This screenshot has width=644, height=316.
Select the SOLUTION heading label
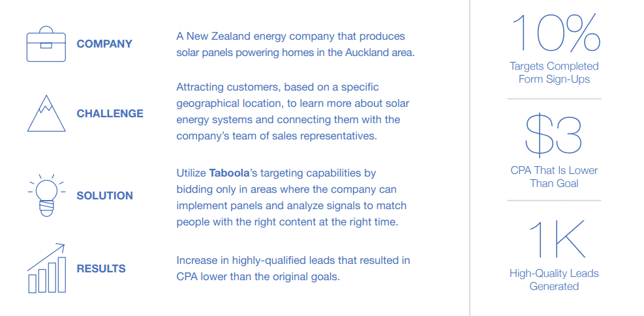point(105,195)
